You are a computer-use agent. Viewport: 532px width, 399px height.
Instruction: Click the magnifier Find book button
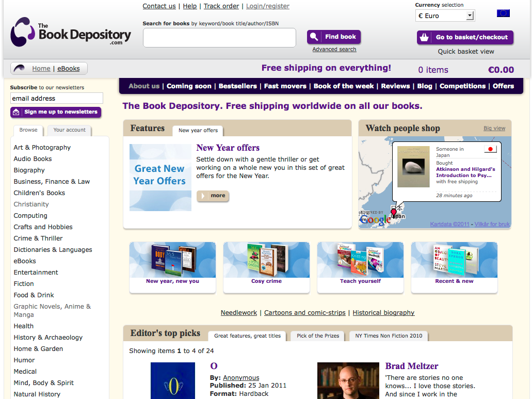point(334,37)
